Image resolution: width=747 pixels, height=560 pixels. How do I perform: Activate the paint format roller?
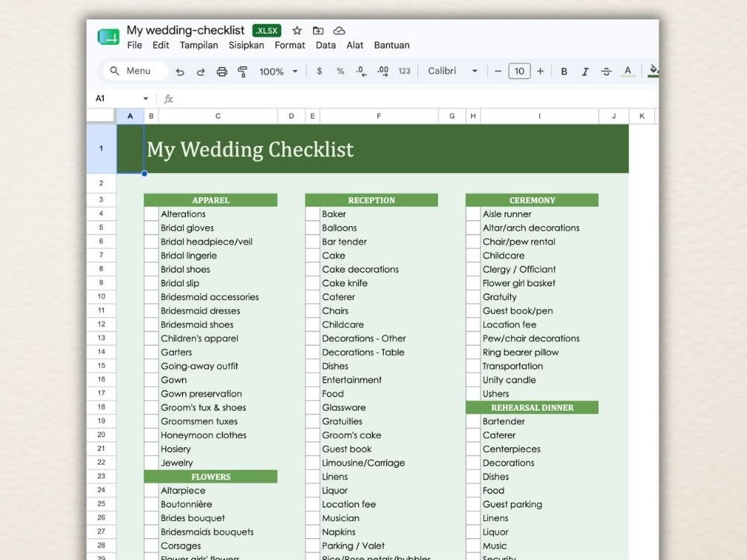243,72
